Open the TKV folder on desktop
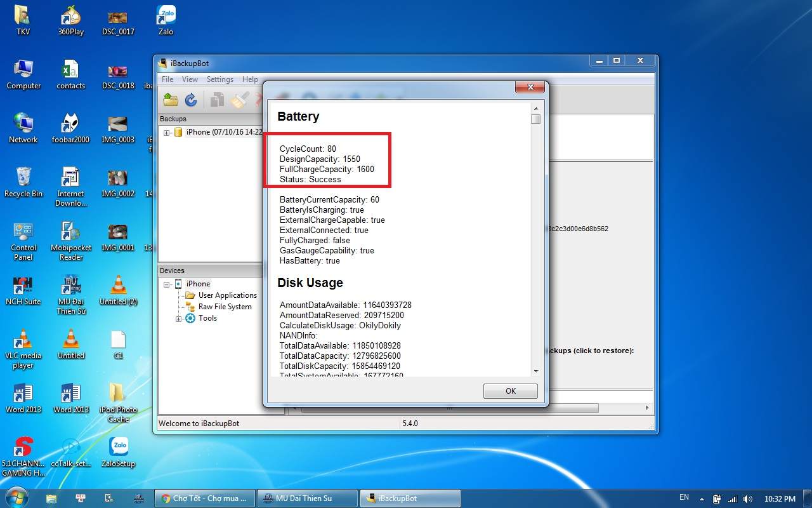812x508 pixels. 23,20
